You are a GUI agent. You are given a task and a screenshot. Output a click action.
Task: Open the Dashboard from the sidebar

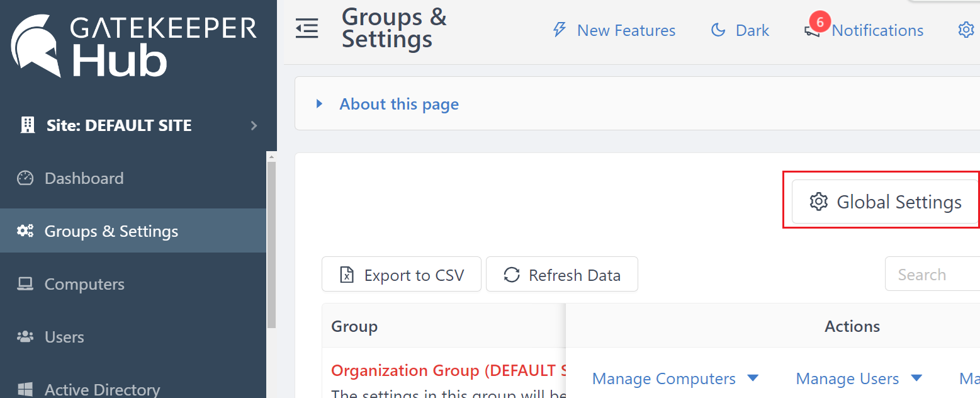click(x=84, y=178)
